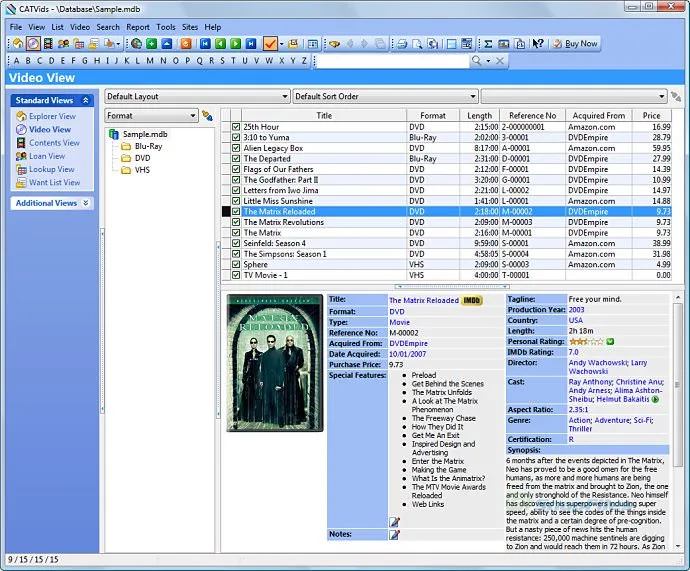Click the edit pencil icon beside Notes
Image resolution: width=690 pixels, height=571 pixels.
point(394,534)
